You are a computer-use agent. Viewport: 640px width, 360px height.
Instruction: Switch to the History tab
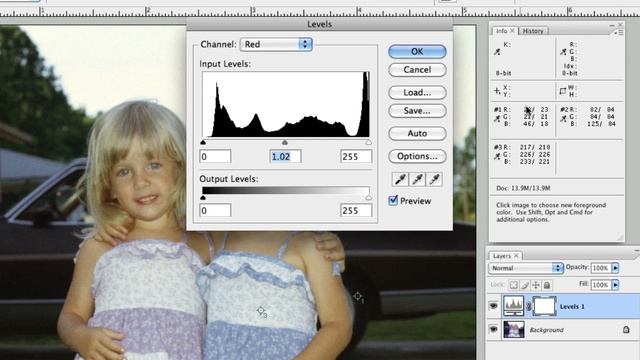click(533, 31)
